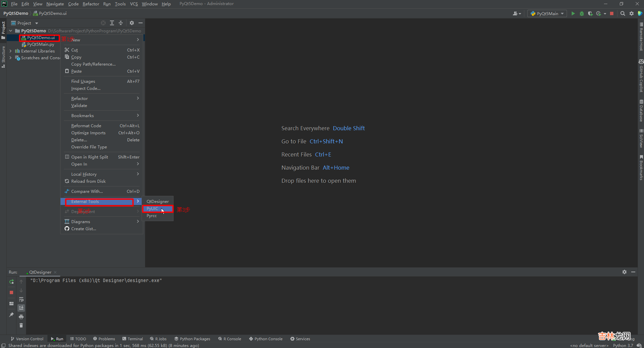Select PyQt5Main.py in project tree
This screenshot has width=644, height=348.
(x=40, y=44)
